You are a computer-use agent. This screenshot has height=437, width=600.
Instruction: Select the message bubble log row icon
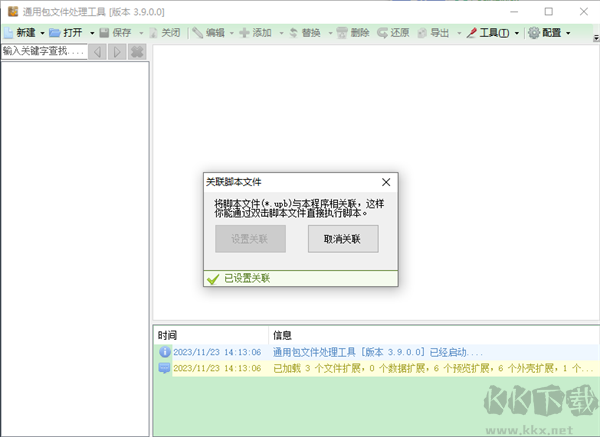(x=164, y=368)
